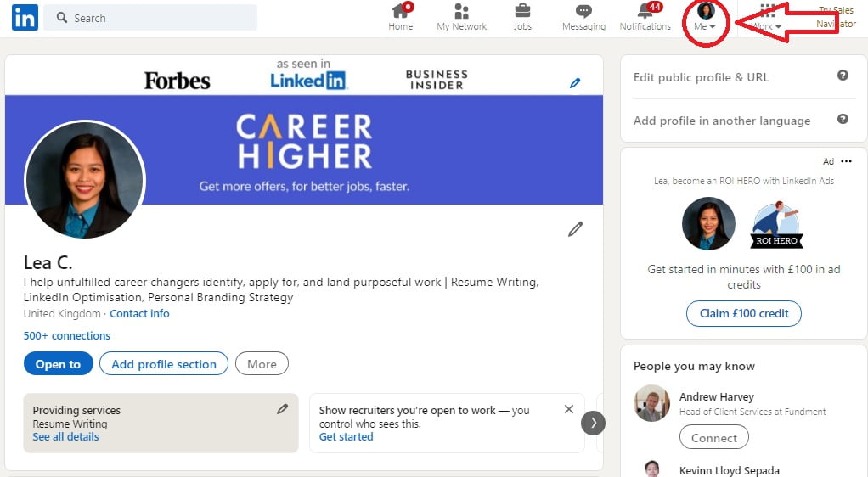Open Lea C. profile photo
This screenshot has height=477, width=868.
(85, 180)
